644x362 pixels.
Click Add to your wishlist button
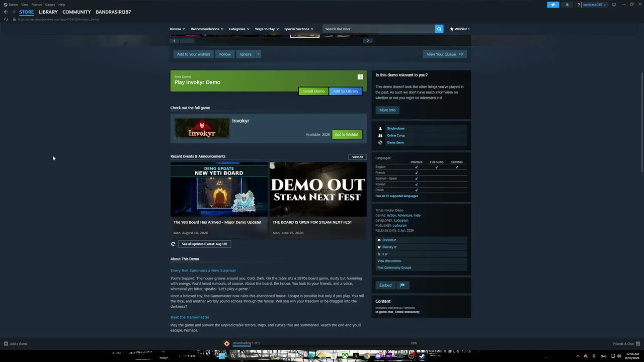tap(194, 54)
